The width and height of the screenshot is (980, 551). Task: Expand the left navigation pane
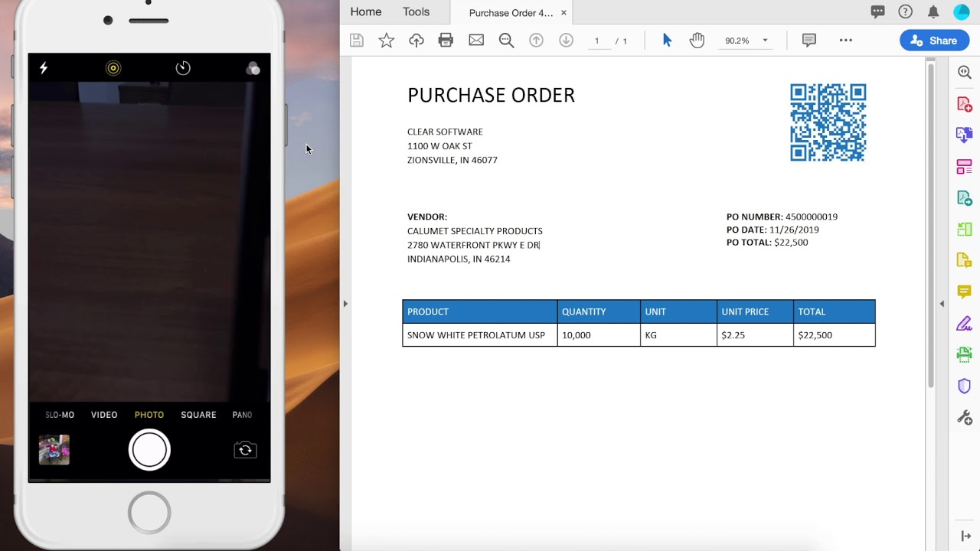pos(345,304)
